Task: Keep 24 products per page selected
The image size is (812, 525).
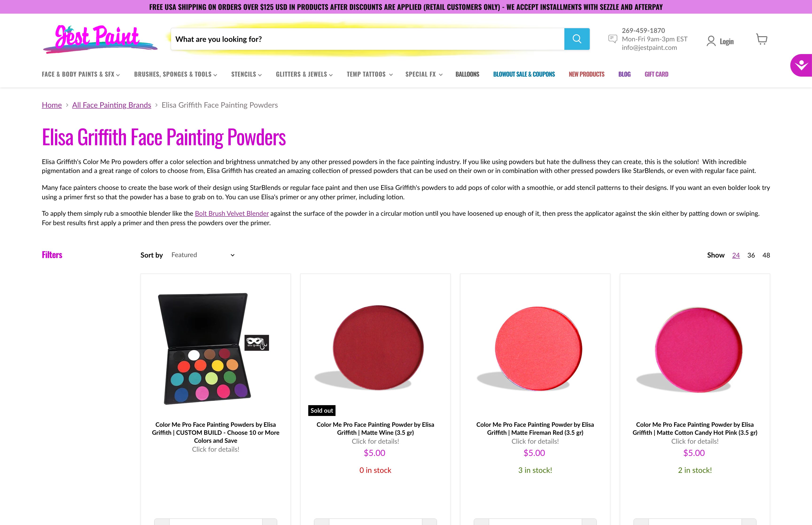Action: pyautogui.click(x=736, y=255)
